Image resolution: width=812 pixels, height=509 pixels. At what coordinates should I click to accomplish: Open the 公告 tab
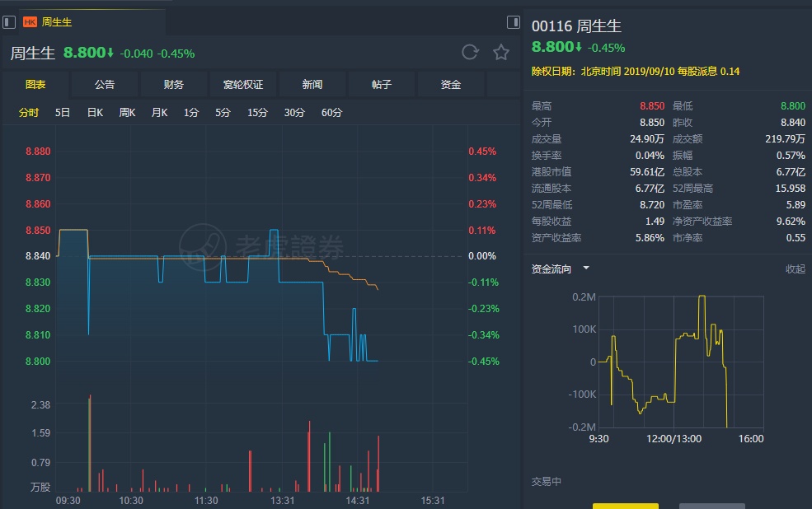tap(105, 84)
